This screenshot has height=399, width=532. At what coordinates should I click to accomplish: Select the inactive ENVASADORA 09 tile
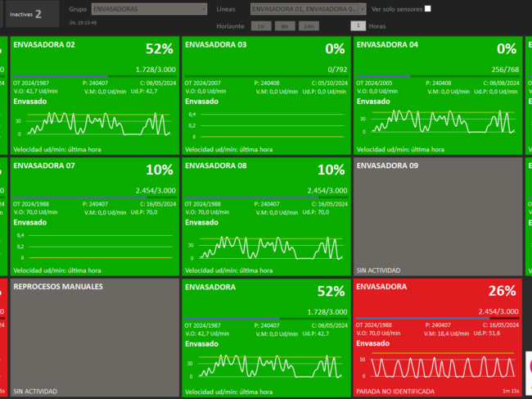click(x=438, y=216)
